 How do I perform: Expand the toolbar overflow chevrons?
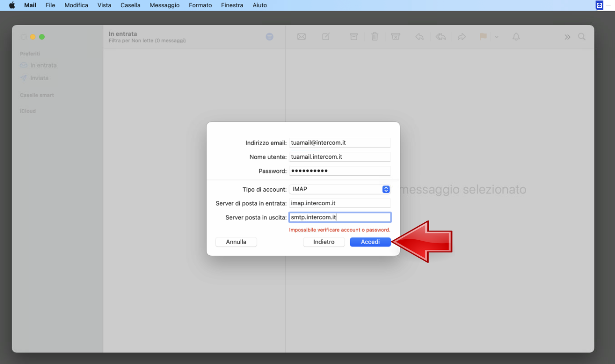[567, 37]
